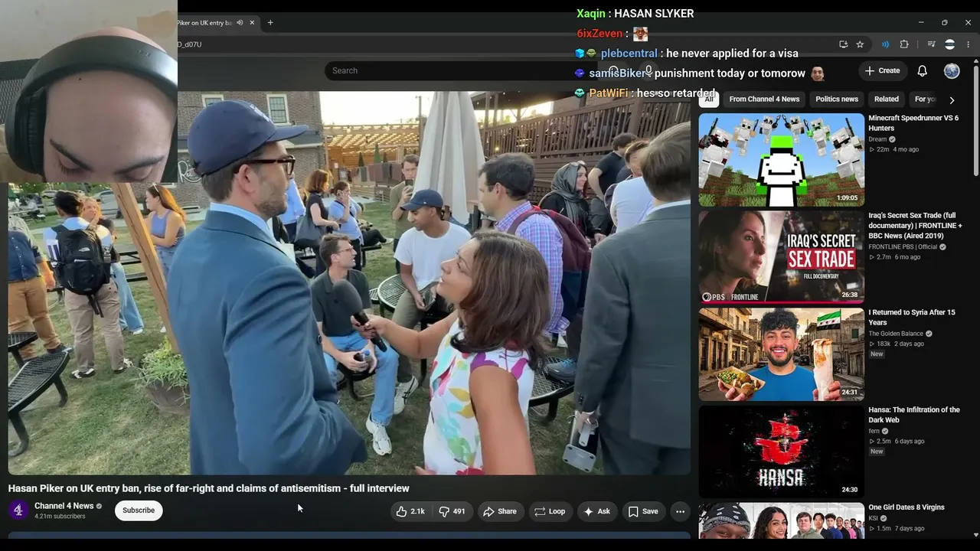Viewport: 980px width, 551px height.
Task: Toggle the Loop button
Action: click(550, 511)
